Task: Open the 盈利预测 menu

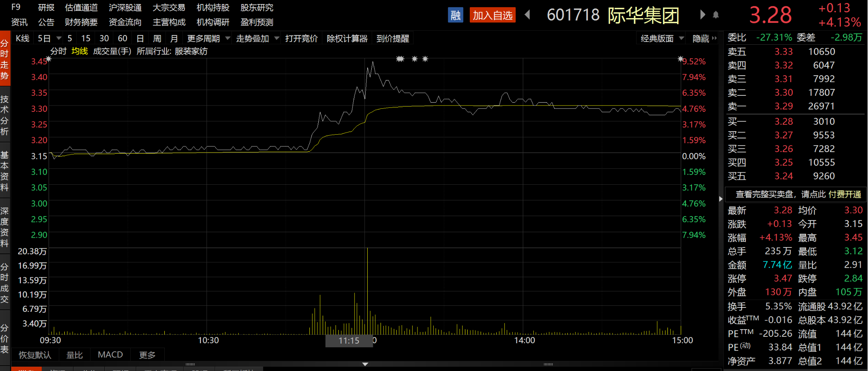Action: pyautogui.click(x=256, y=22)
